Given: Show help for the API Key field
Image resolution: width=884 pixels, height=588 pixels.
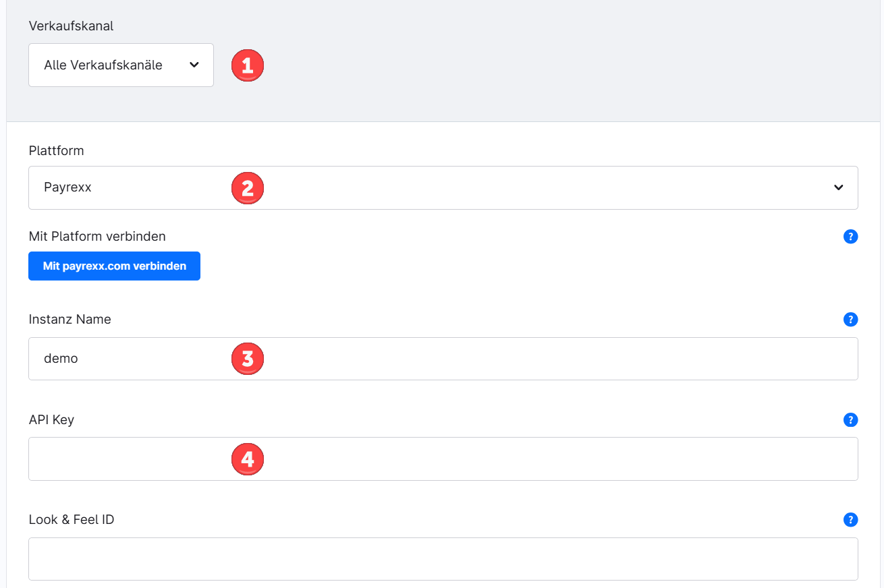Looking at the screenshot, I should (850, 420).
